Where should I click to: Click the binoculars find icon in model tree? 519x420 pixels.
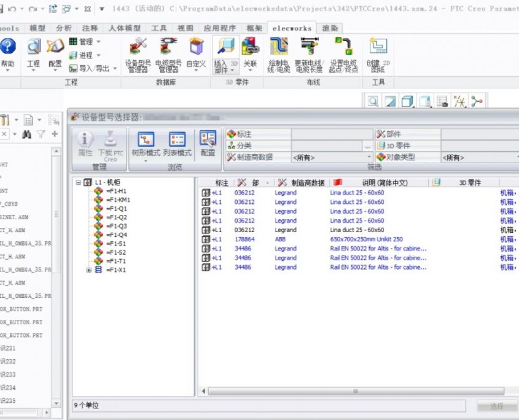(27, 134)
